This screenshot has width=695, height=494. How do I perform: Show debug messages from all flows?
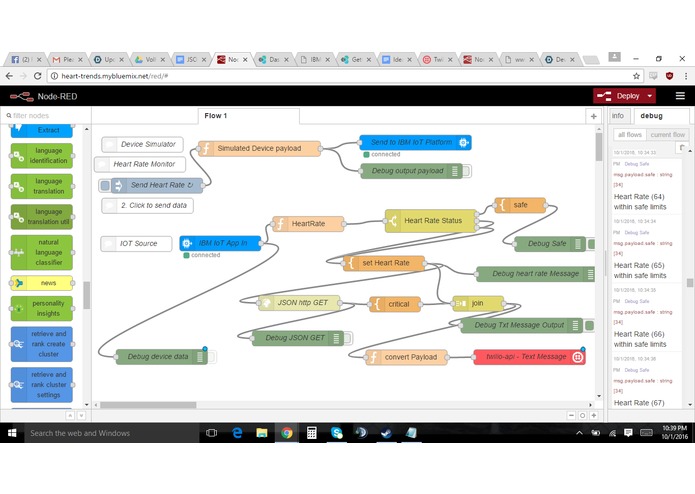(x=629, y=135)
